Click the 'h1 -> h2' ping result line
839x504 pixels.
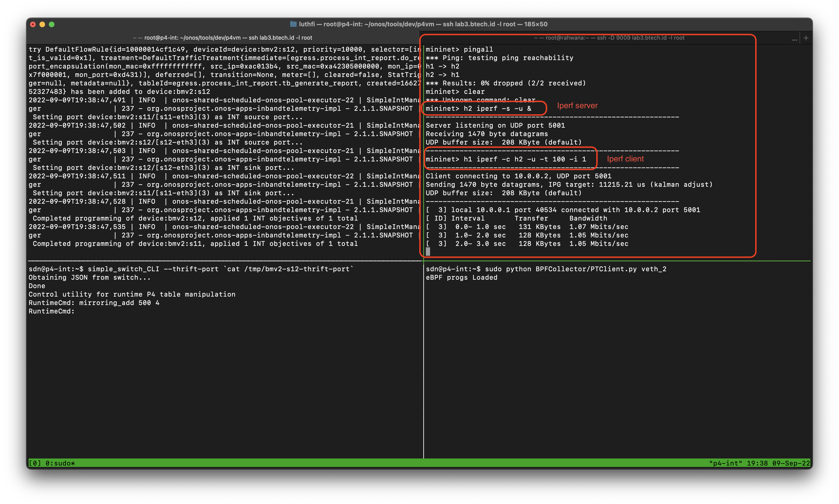click(442, 67)
